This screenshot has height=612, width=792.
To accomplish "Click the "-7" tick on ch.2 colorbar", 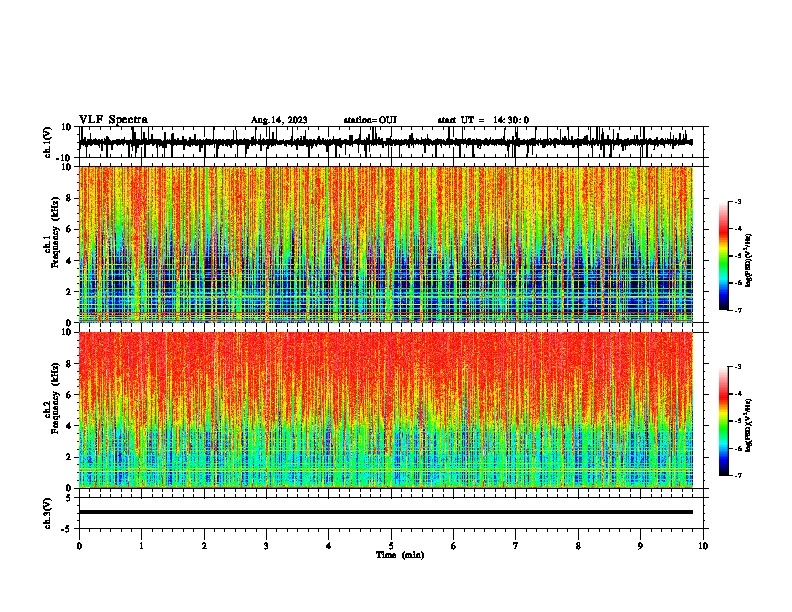I will [x=738, y=476].
